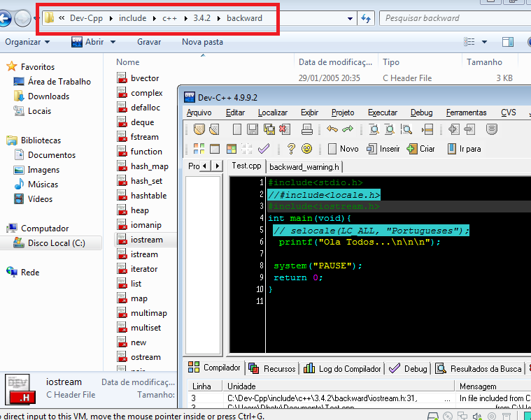The image size is (531, 420).
Task: Open the change view dropdown arrow in Explorer
Action: [x=484, y=42]
